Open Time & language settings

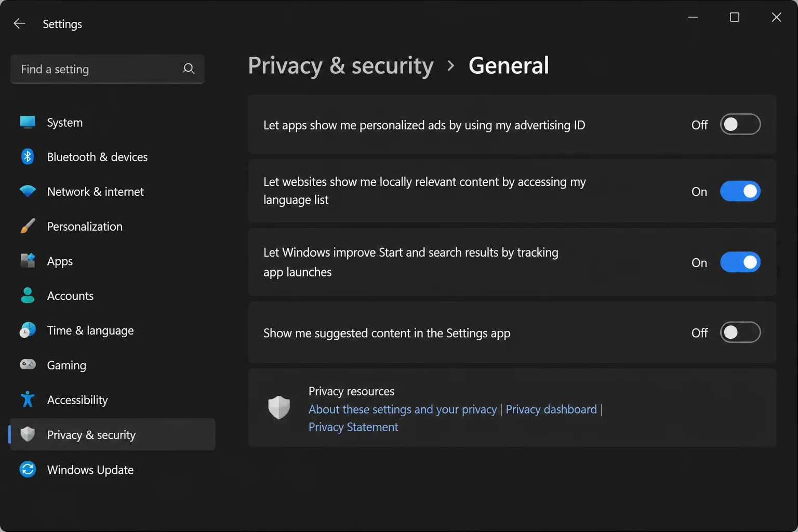[x=112, y=330]
